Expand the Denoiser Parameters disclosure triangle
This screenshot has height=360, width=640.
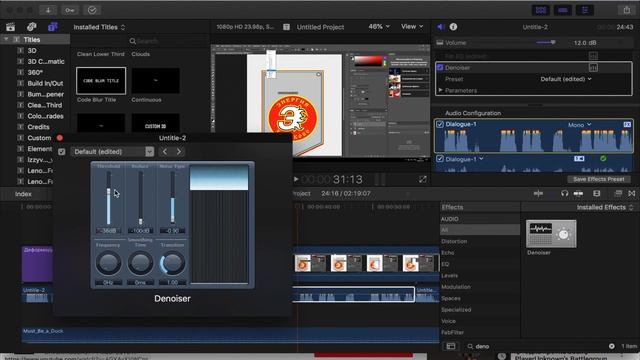tap(440, 90)
